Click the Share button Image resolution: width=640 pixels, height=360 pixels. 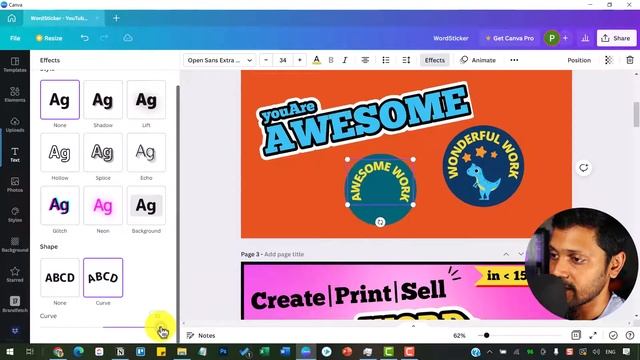click(616, 38)
